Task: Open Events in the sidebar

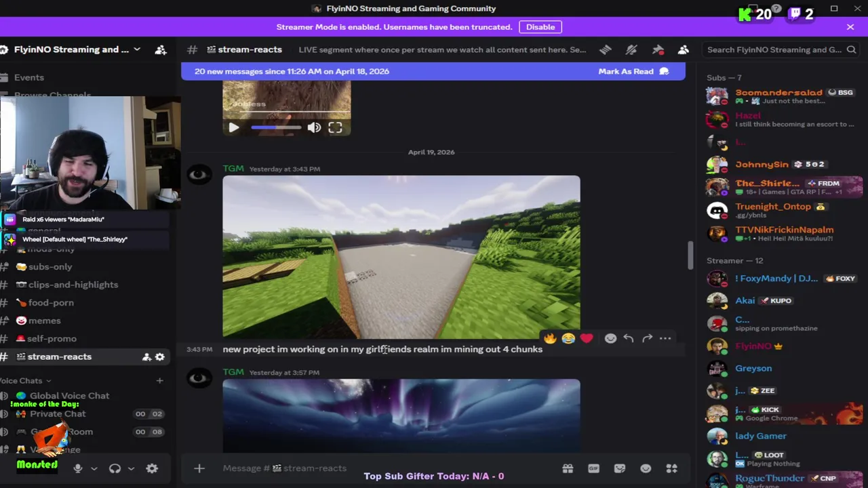Action: pyautogui.click(x=29, y=78)
